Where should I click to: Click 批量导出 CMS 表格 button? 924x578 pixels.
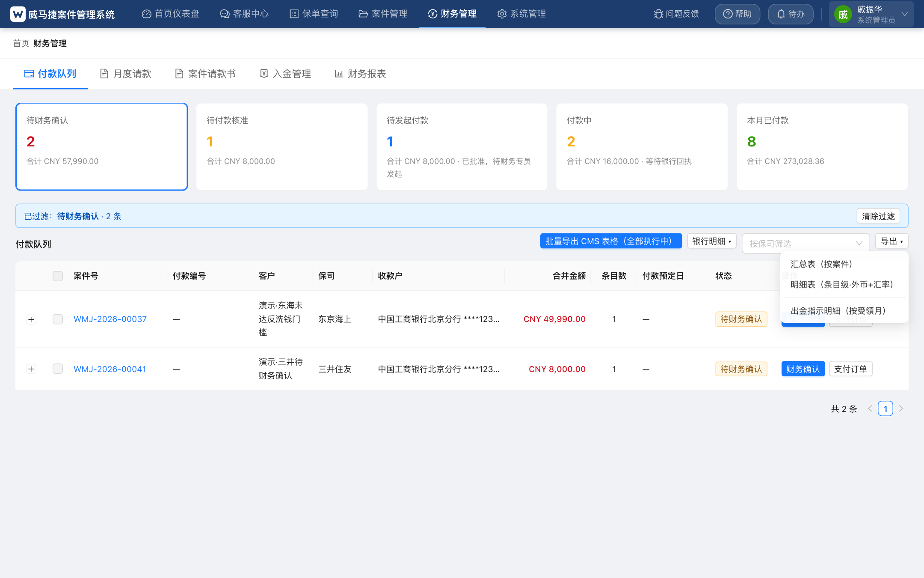(611, 241)
